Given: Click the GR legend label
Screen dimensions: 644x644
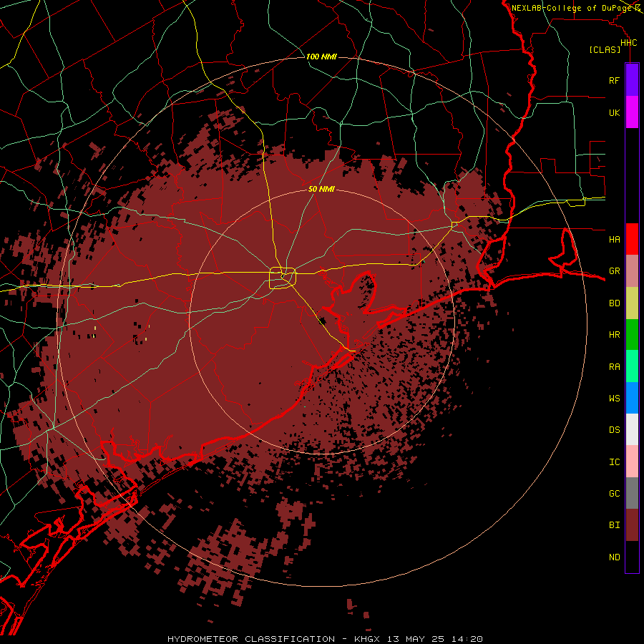Looking at the screenshot, I should point(614,271).
